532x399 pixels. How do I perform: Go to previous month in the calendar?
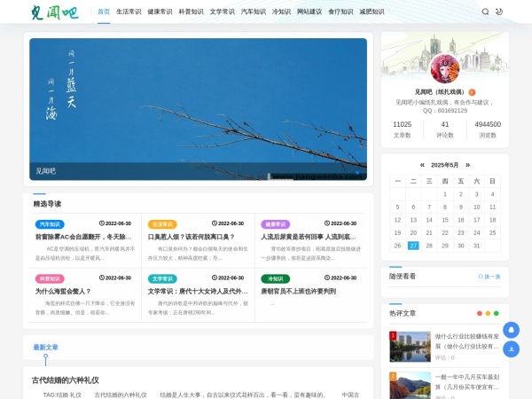[x=422, y=165]
